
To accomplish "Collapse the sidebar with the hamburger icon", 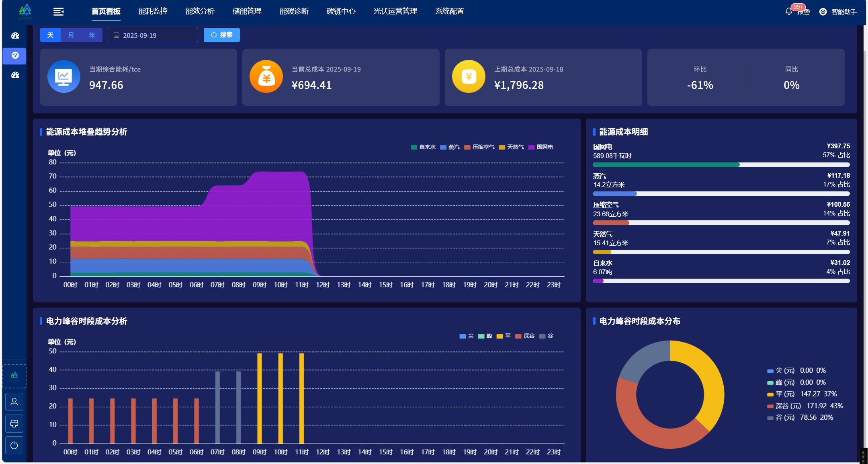I will 59,12.
